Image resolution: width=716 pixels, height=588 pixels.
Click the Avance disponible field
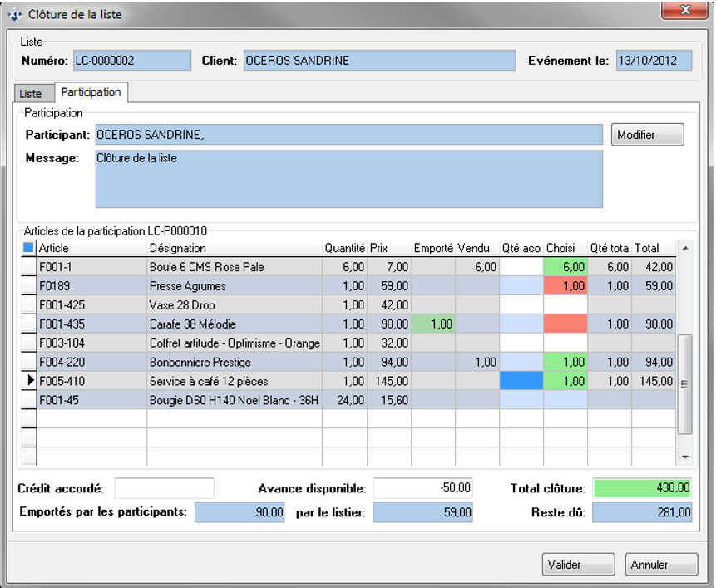click(422, 488)
